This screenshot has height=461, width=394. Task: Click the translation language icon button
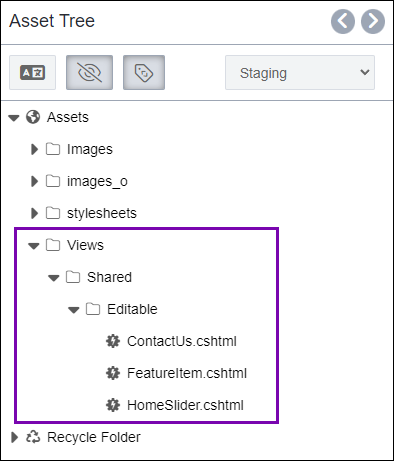[x=32, y=73]
